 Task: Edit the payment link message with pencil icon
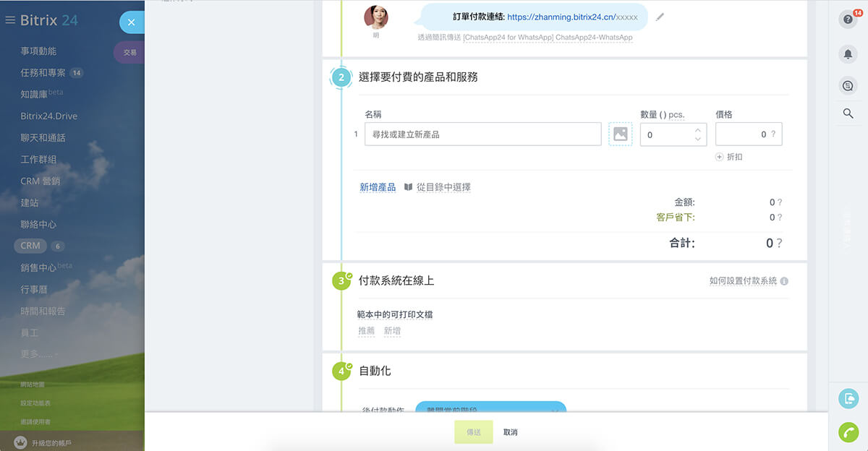[660, 17]
